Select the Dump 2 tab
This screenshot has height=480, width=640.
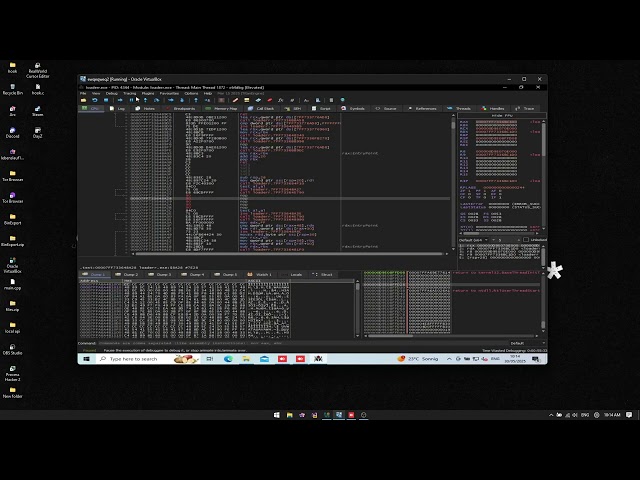(x=127, y=275)
